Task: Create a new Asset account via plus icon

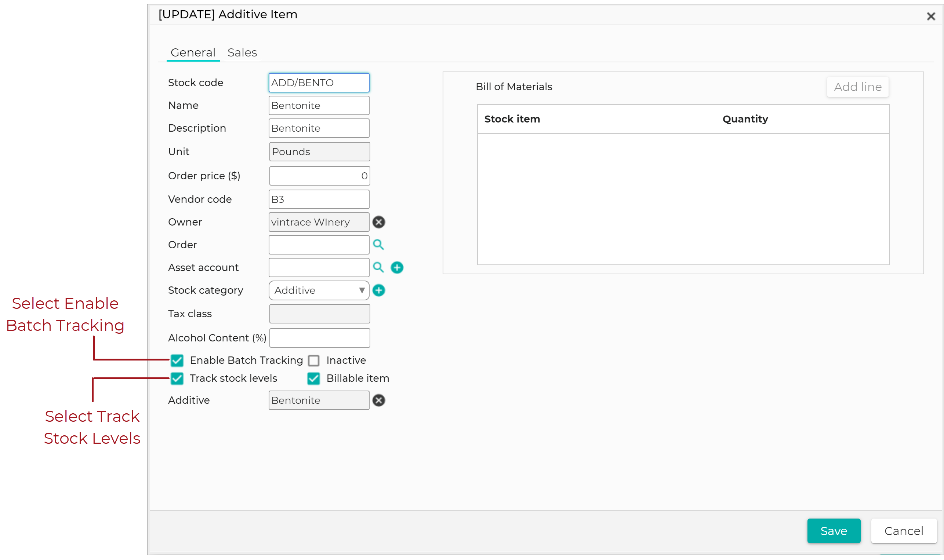Action: pyautogui.click(x=397, y=267)
